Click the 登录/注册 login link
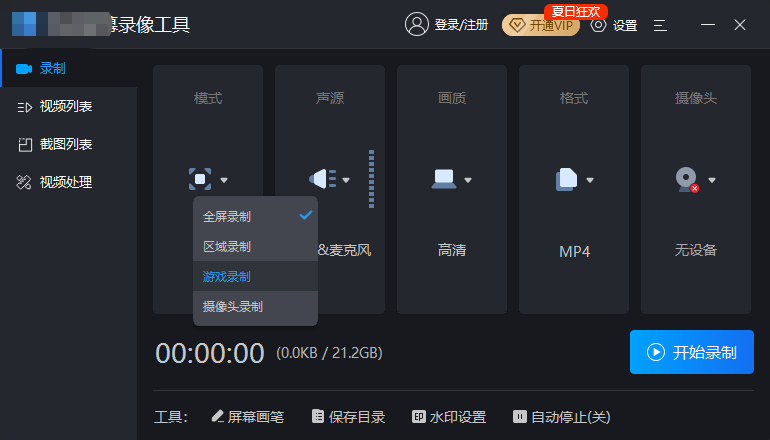Viewport: 770px width, 440px height. (461, 25)
